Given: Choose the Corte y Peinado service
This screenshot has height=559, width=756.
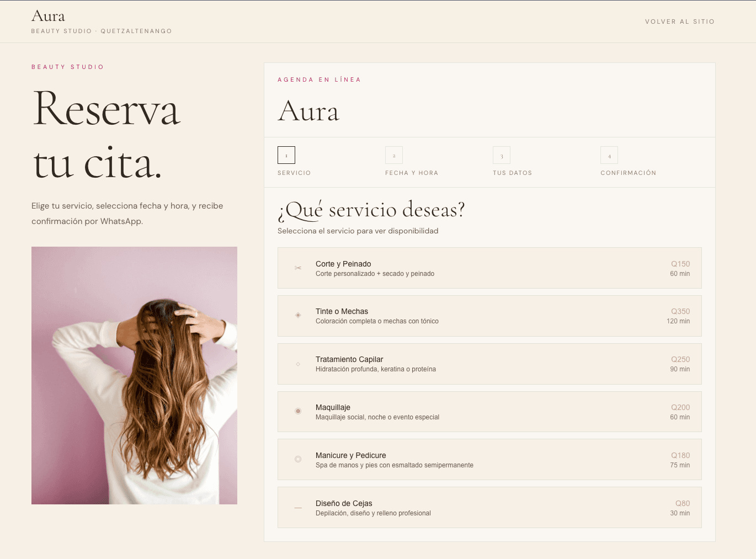Looking at the screenshot, I should [489, 268].
